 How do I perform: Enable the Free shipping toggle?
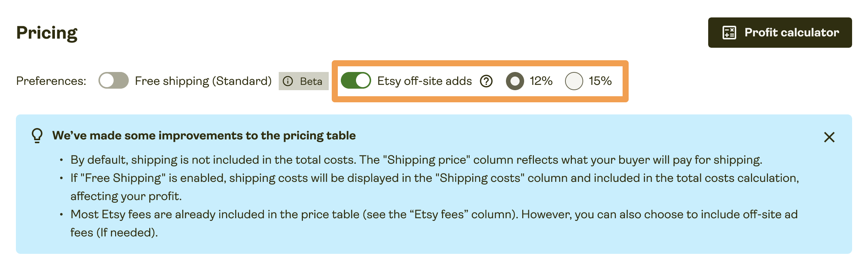coord(113,81)
